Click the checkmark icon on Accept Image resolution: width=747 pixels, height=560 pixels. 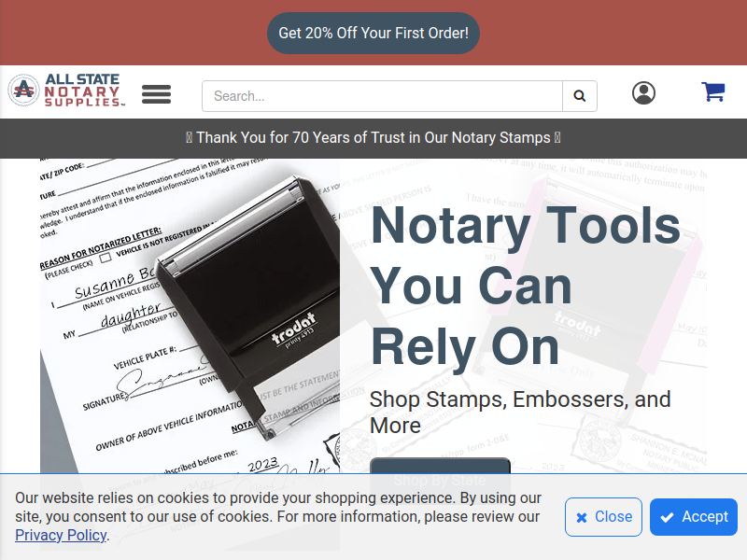[x=668, y=517]
